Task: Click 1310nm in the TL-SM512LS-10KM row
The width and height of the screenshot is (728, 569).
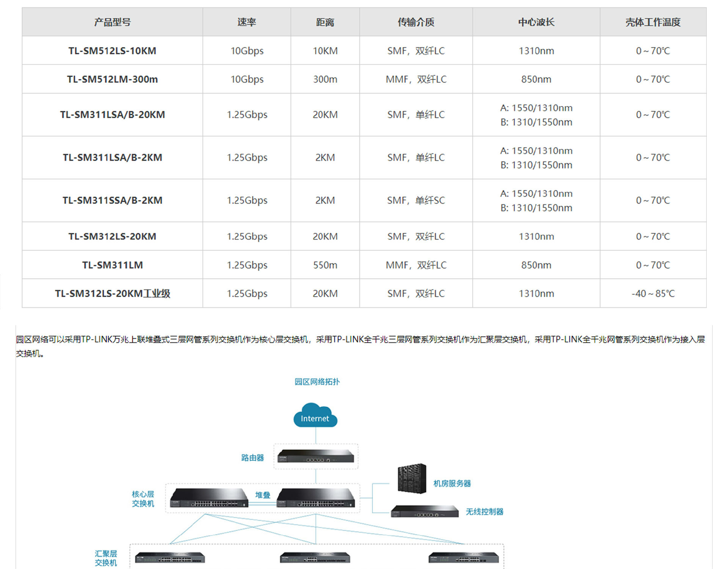Action: coord(536,50)
